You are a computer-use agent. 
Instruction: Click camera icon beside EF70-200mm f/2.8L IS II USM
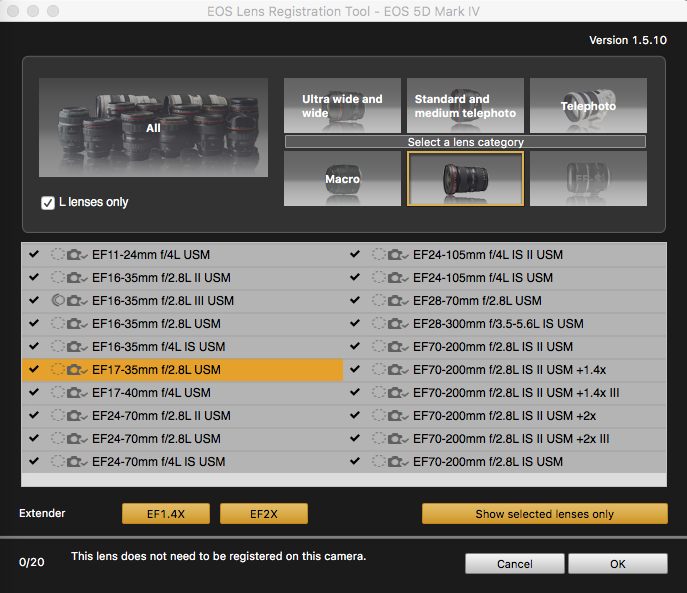398,347
